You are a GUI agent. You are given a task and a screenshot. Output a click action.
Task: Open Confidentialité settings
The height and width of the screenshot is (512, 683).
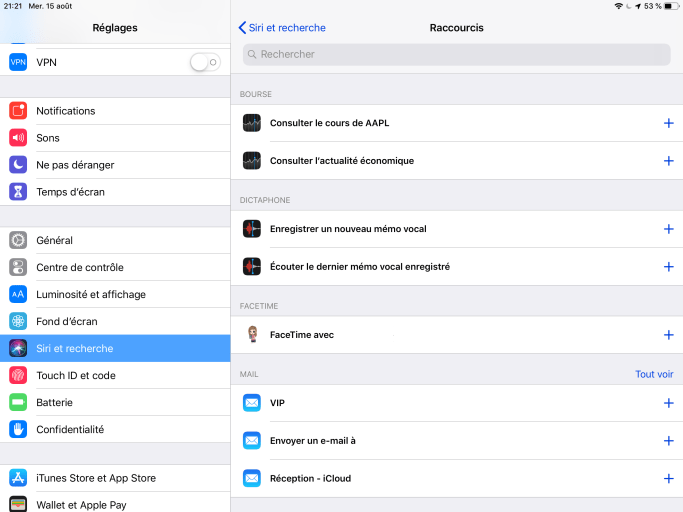[x=70, y=429]
